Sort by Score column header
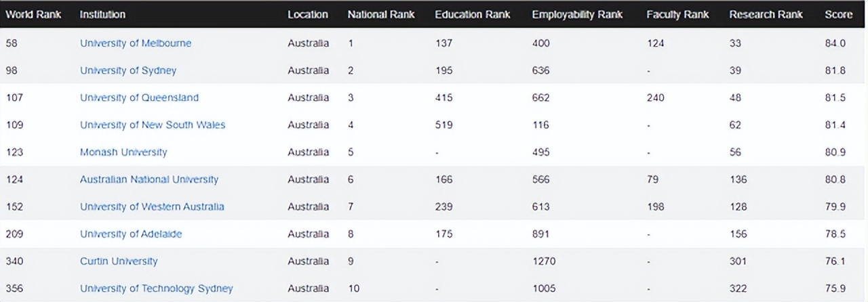 (x=838, y=14)
